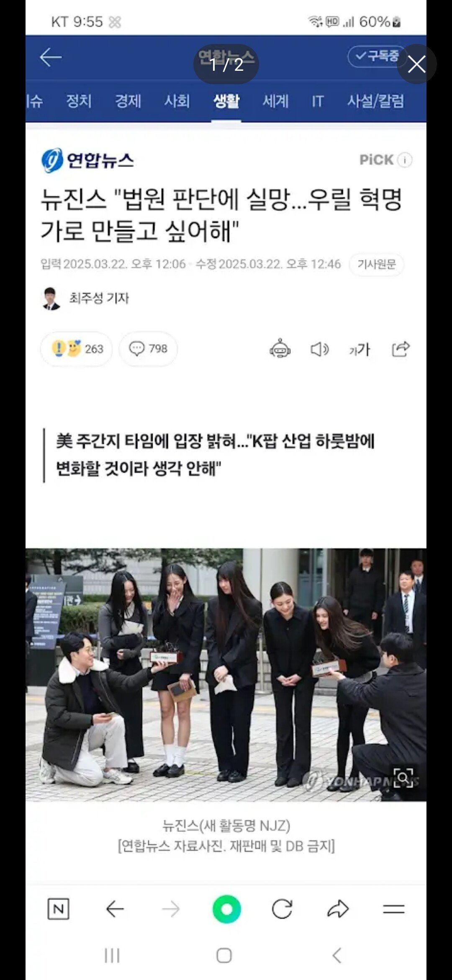This screenshot has height=980, width=452.
Task: Open the 가가 font size options
Action: (x=360, y=349)
